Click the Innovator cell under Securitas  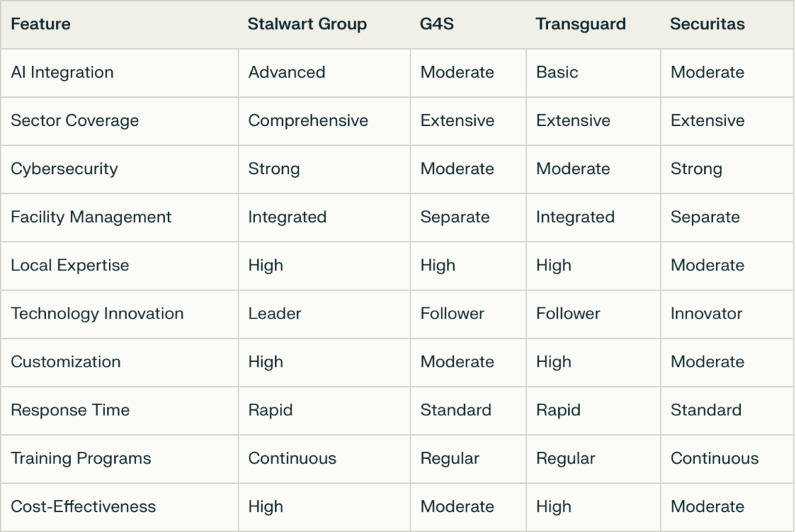coord(706,314)
